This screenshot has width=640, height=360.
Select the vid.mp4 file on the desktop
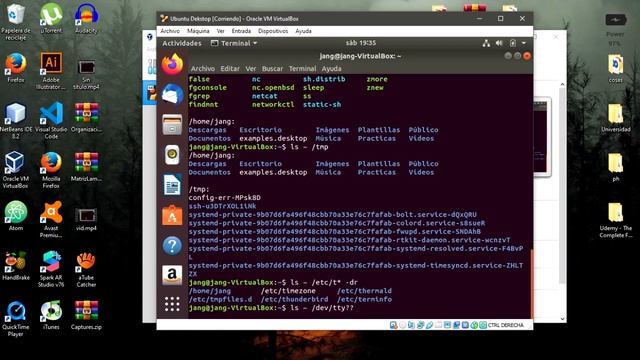86,219
